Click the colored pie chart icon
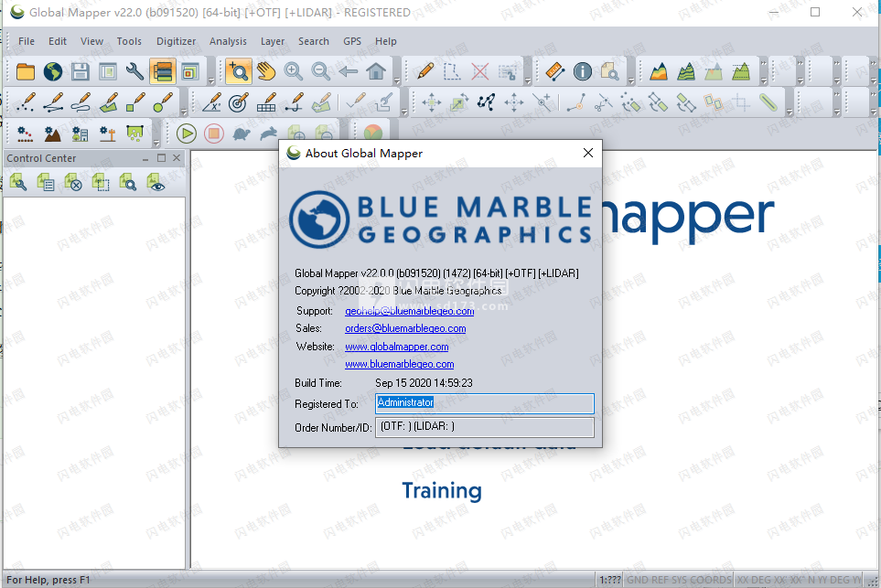 pos(373,134)
